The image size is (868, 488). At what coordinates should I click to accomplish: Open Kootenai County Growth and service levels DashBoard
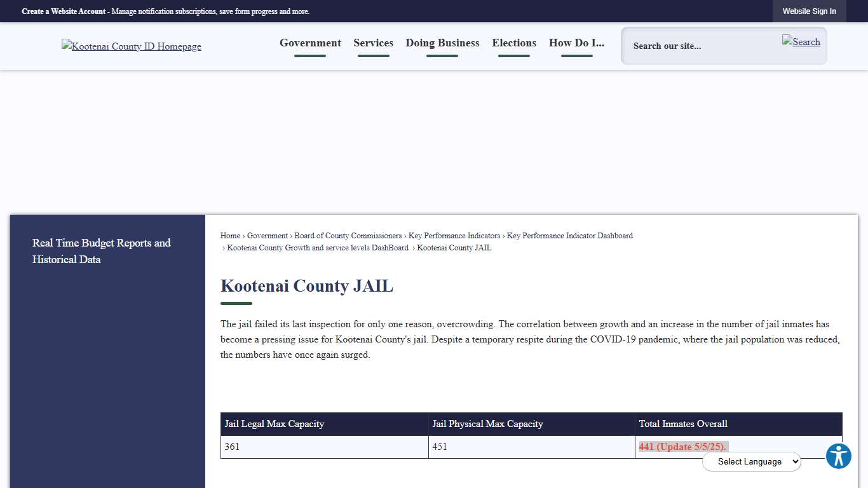point(318,248)
